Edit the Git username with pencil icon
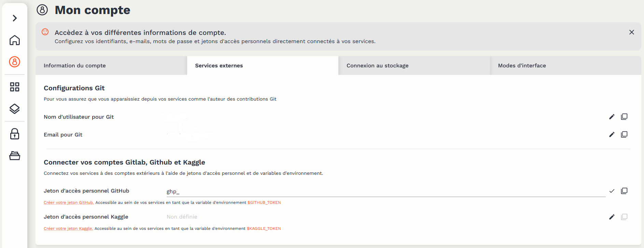Screen dimensions: 644x248 point(612,117)
